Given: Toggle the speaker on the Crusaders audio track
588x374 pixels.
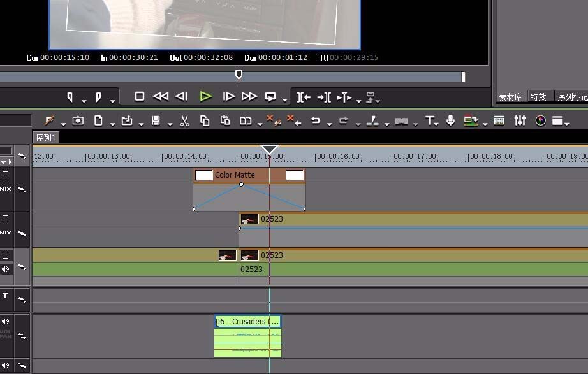Looking at the screenshot, I should coord(5,322).
